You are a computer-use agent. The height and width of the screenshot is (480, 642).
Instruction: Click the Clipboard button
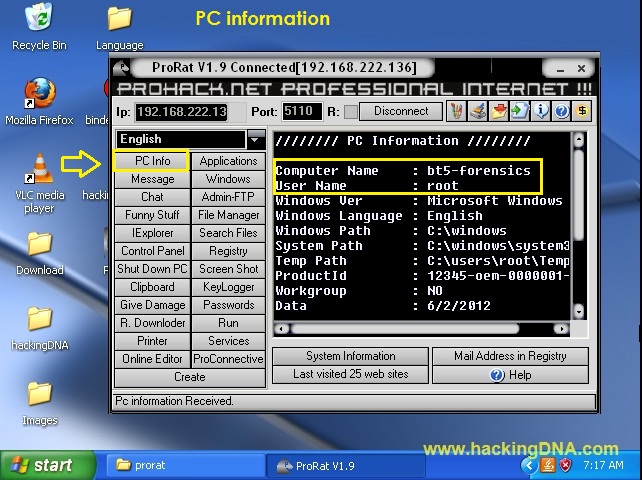pos(152,287)
